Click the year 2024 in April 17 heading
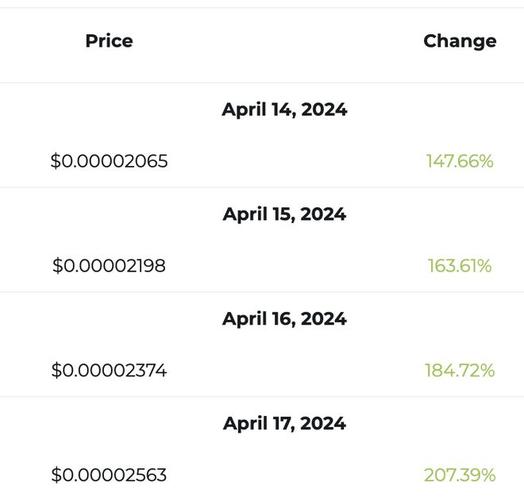524x500 pixels. [323, 423]
